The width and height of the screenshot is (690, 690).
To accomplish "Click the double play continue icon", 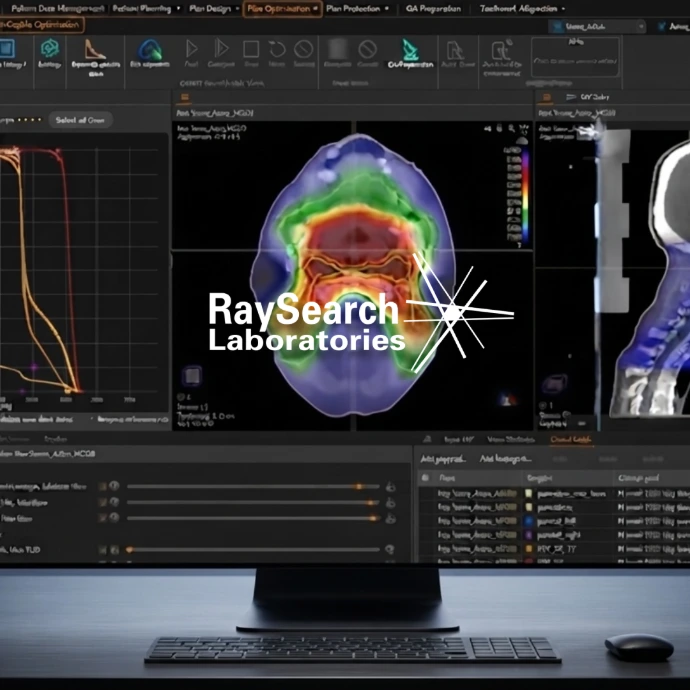I will coord(221,48).
